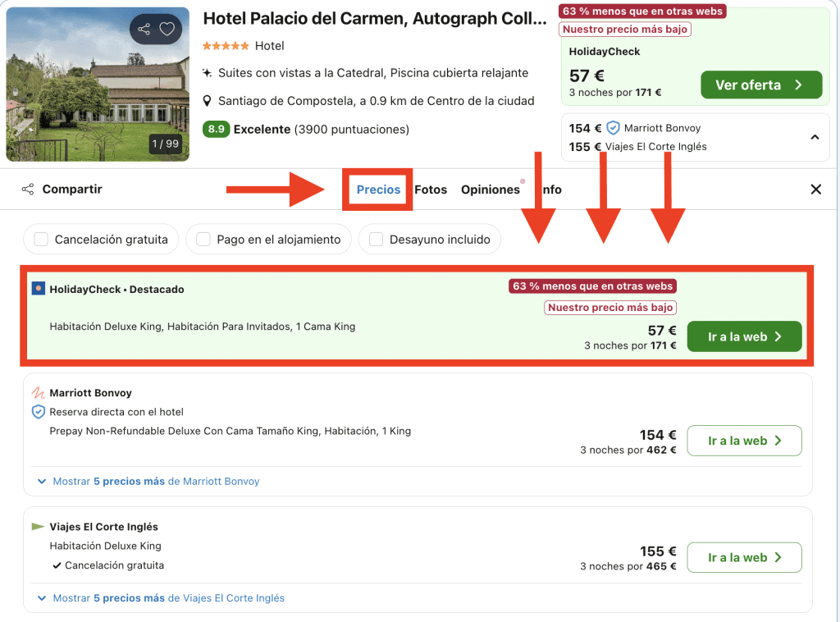Click the Compartir share icon

click(28, 190)
